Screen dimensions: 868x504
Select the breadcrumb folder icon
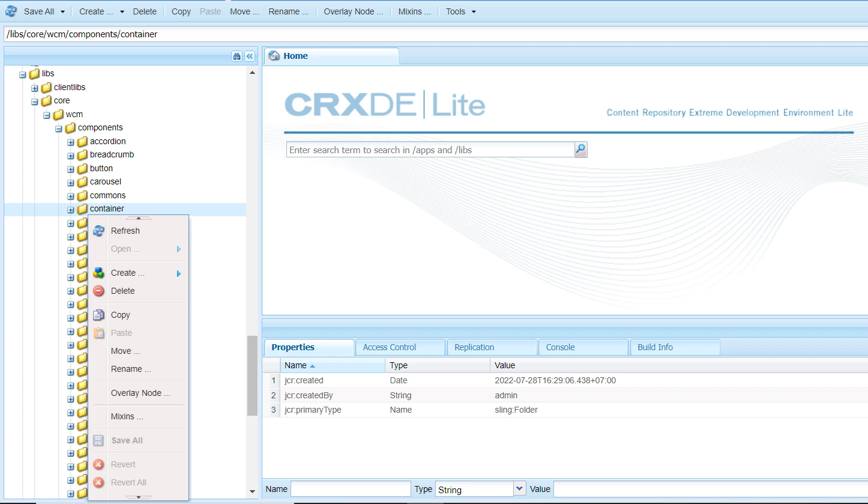coord(82,155)
